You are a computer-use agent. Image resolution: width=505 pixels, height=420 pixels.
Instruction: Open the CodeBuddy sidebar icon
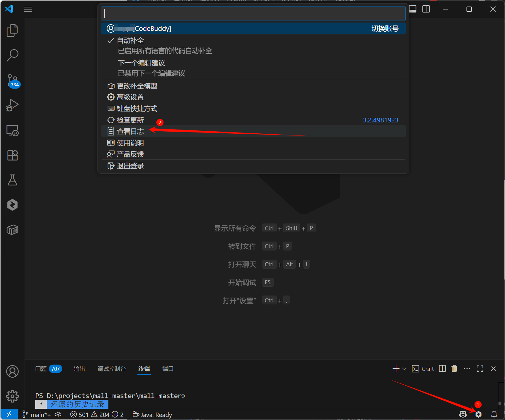pos(12,205)
